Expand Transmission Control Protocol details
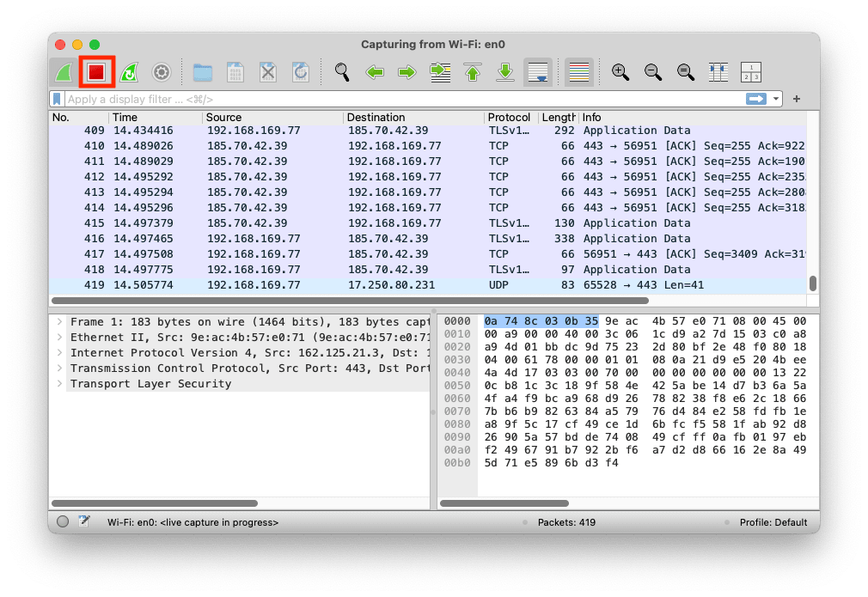This screenshot has height=597, width=868. (59, 369)
